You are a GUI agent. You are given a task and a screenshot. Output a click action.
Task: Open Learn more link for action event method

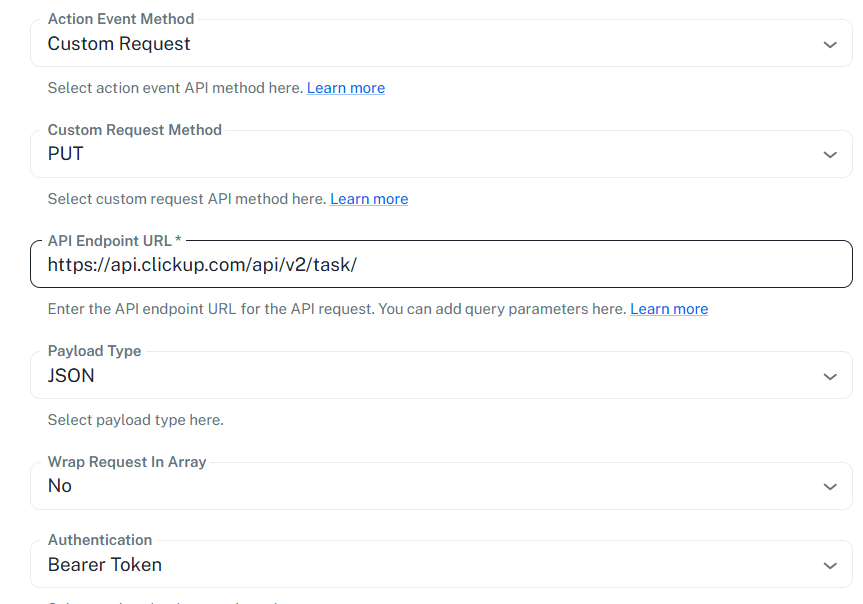[346, 88]
